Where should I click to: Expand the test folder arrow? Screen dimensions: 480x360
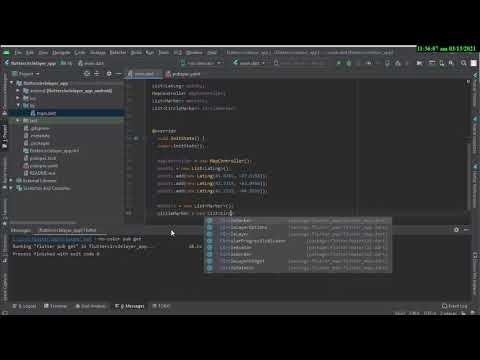point(18,120)
